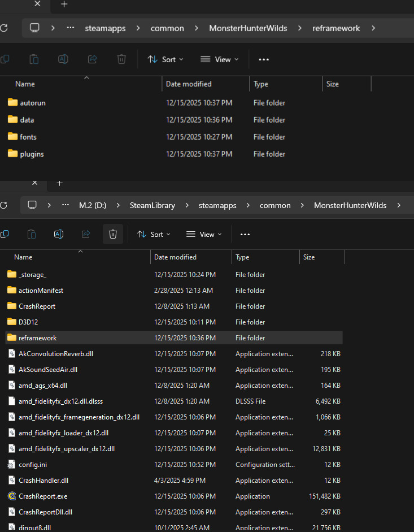
Task: Click the Rename icon in upper window toolbar
Action: 63,59
